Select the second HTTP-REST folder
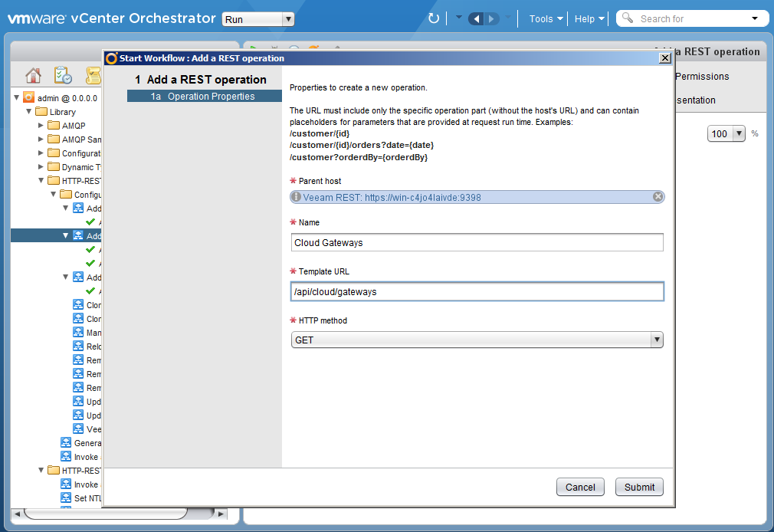Viewport: 774px width, 532px height. tap(74, 471)
